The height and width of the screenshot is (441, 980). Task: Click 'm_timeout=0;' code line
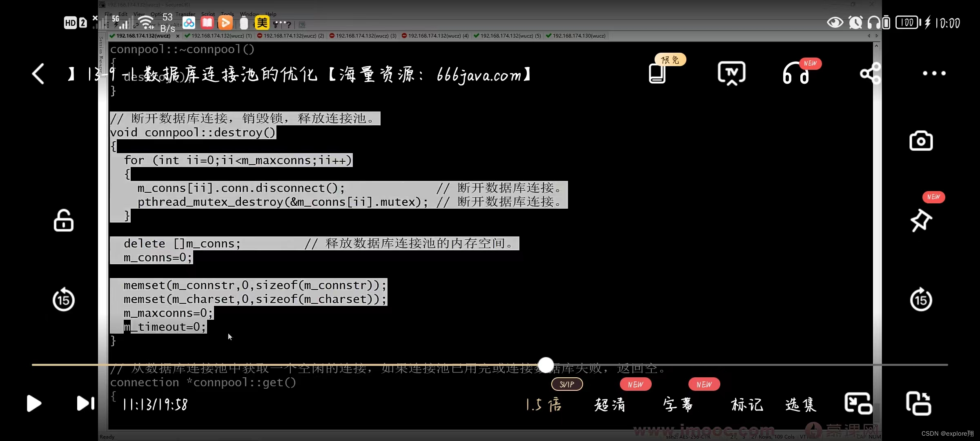165,327
